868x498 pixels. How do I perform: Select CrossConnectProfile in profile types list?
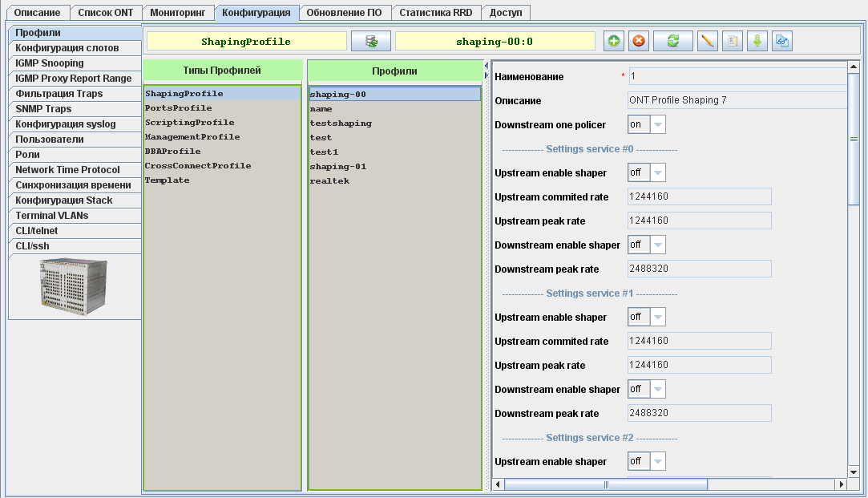coord(223,166)
